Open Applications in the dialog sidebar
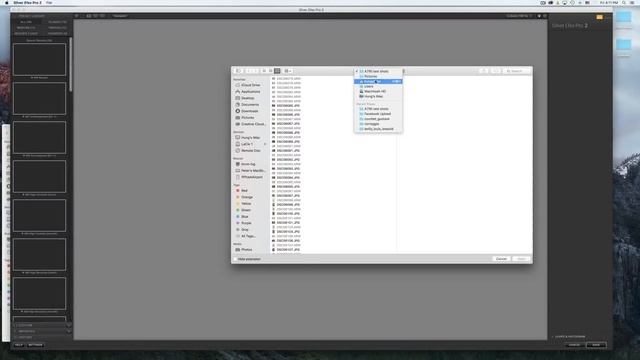 [250, 91]
